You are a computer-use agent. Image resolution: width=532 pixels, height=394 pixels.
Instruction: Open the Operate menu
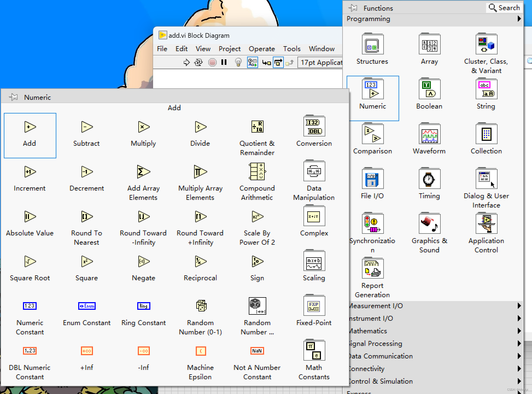click(262, 49)
